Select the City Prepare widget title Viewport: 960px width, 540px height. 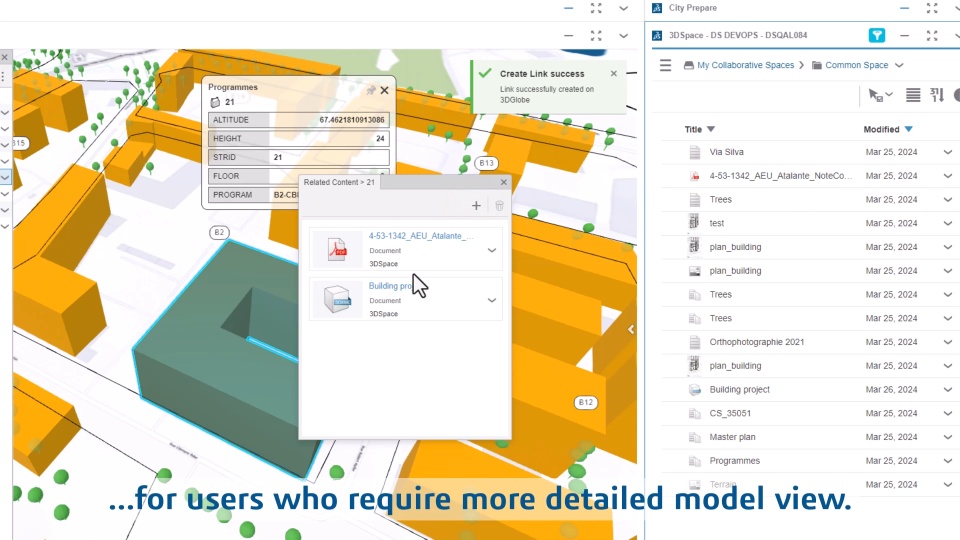coord(692,8)
